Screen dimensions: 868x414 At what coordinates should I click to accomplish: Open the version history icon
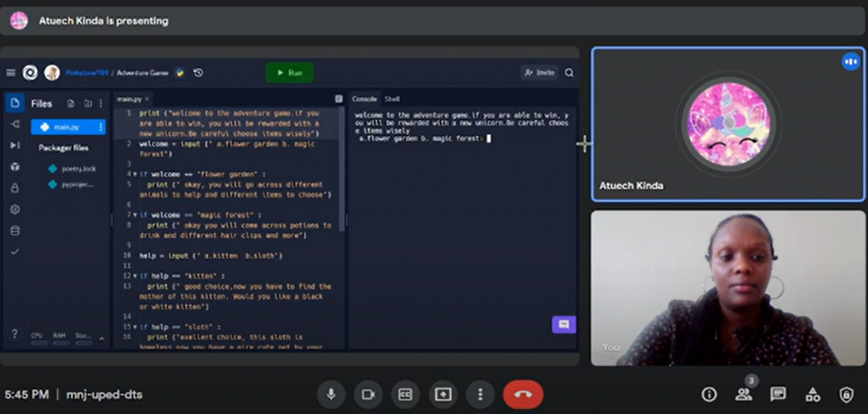point(198,73)
